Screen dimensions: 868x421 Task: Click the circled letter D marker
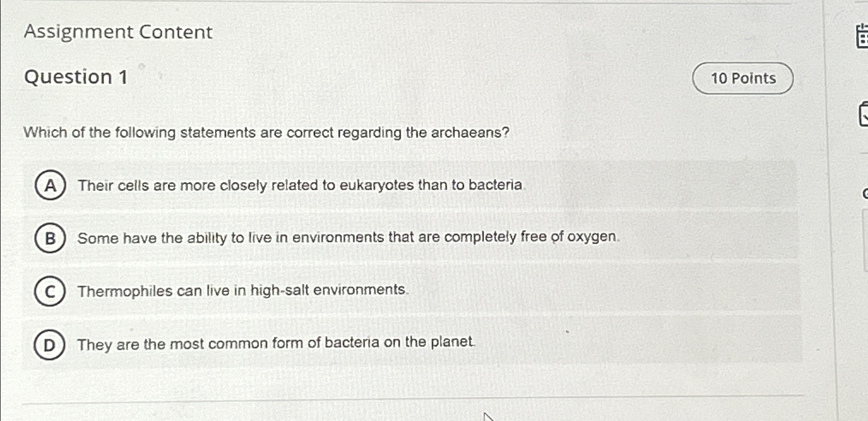(50, 344)
